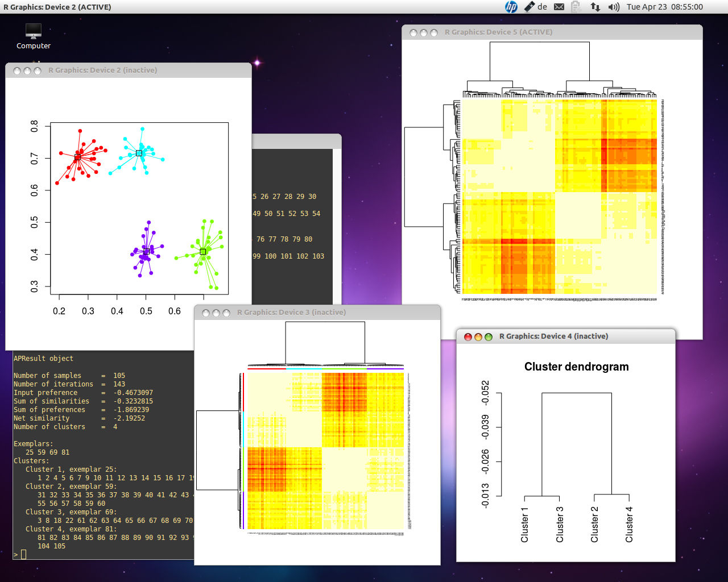Open the sound volume speaker menu
The image size is (728, 582).
coord(613,7)
